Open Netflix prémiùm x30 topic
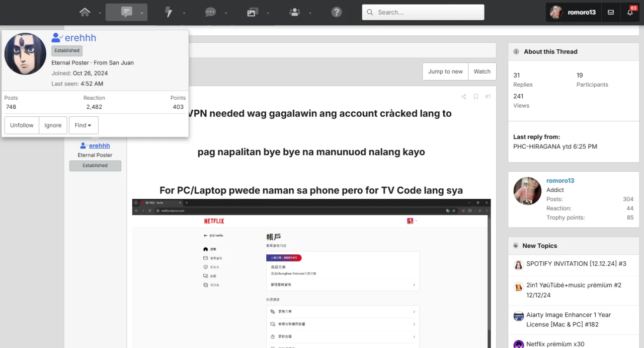 (555, 344)
